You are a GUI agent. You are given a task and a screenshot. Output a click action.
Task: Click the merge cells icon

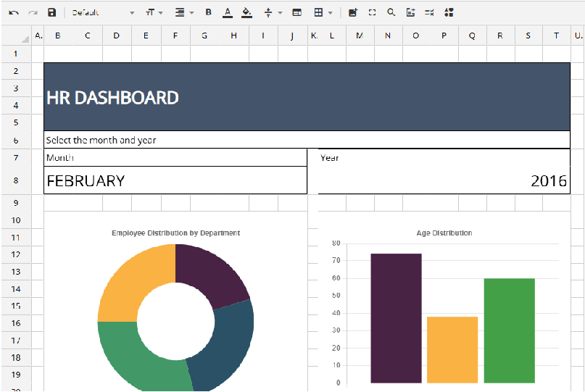click(x=296, y=12)
